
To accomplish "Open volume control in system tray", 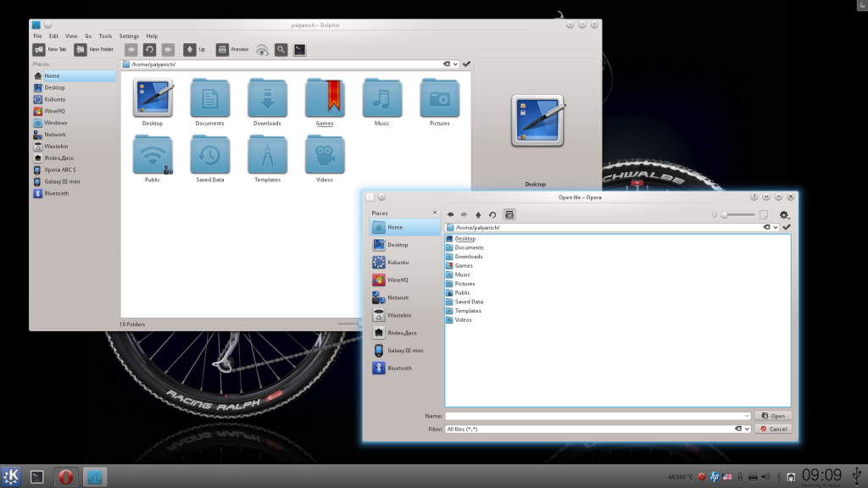I will 765,476.
